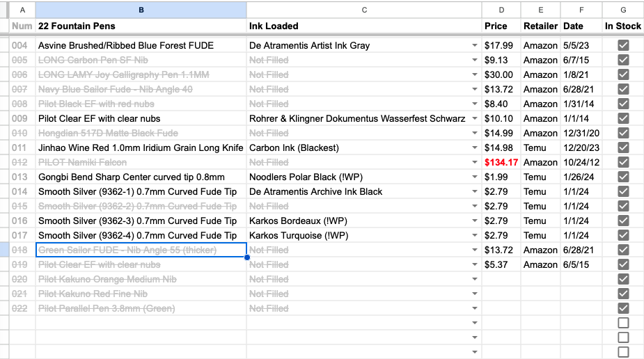Select date cell 12/20/23
644x359 pixels.
point(581,147)
